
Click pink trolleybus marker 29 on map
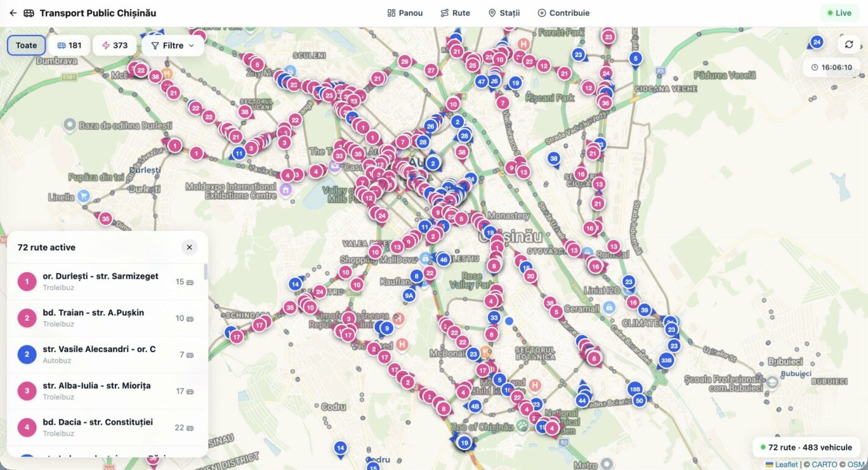coord(404,61)
